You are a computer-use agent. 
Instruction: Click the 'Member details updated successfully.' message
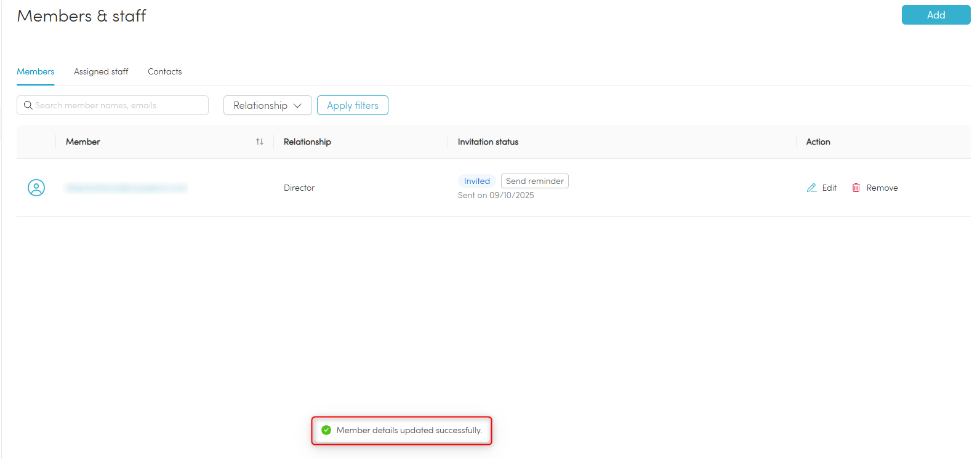pyautogui.click(x=409, y=430)
